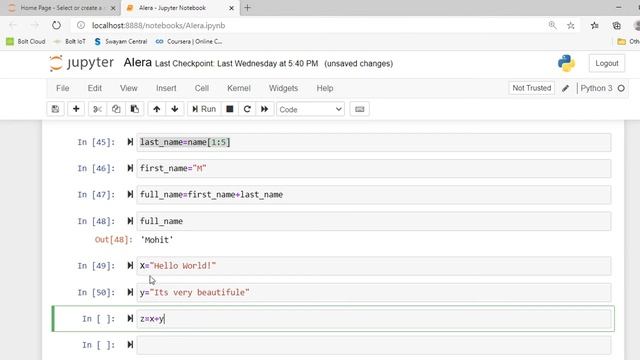Open the Insert menu
Image resolution: width=640 pixels, height=360 pixels.
pos(166,88)
